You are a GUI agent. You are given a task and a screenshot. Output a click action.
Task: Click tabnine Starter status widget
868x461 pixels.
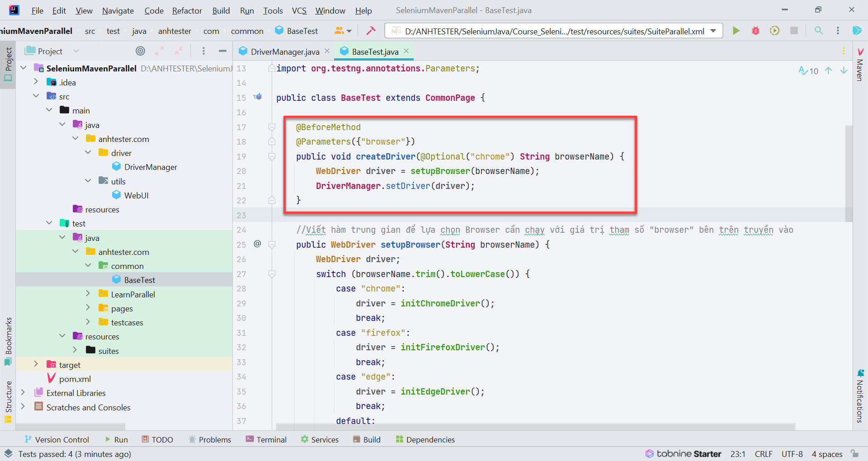(683, 454)
